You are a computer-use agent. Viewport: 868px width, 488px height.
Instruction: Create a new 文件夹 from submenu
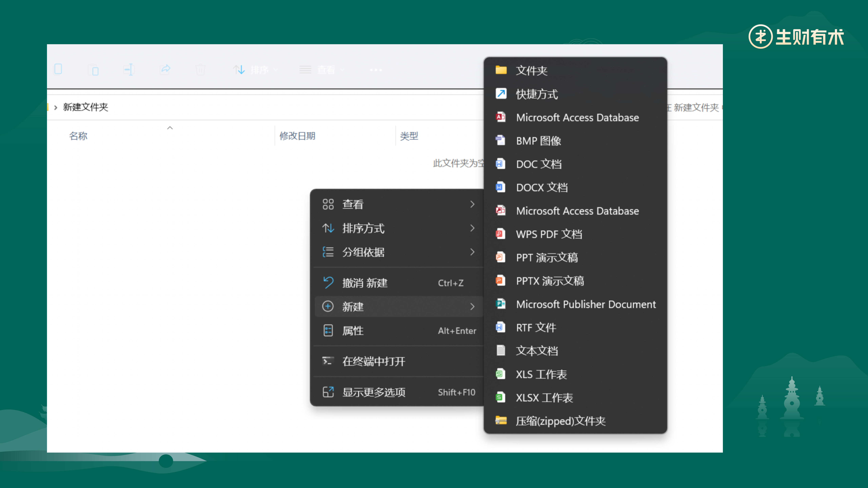coord(575,70)
